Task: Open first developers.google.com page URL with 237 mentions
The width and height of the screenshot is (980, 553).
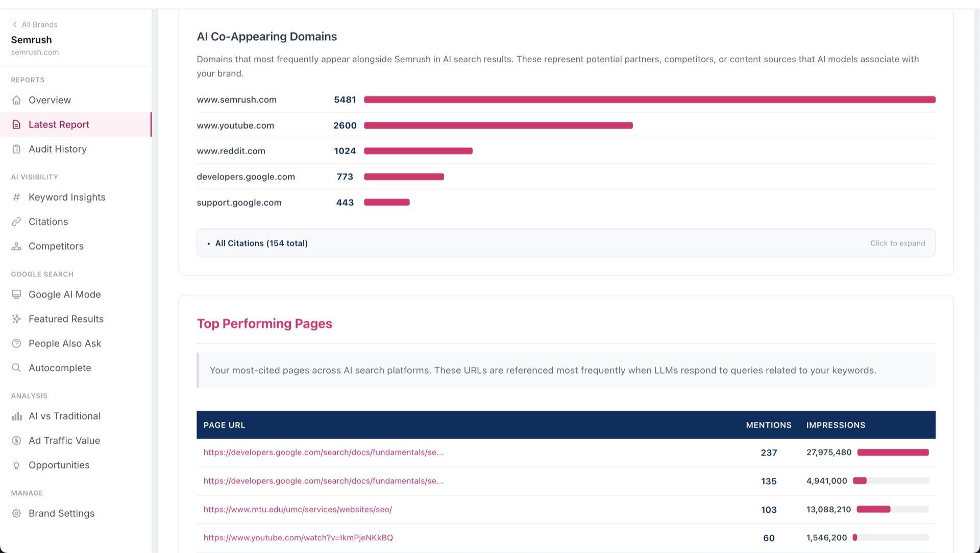Action: click(323, 453)
